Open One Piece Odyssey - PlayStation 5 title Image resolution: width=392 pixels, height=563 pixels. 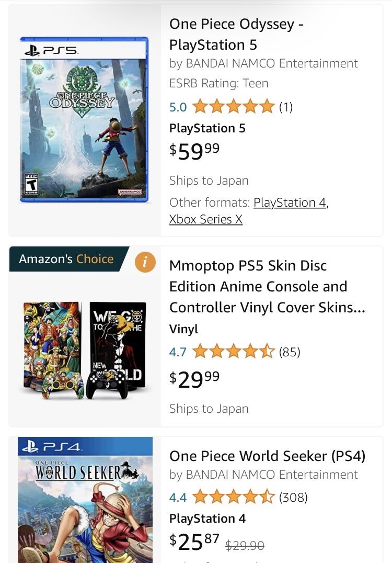tap(236, 35)
